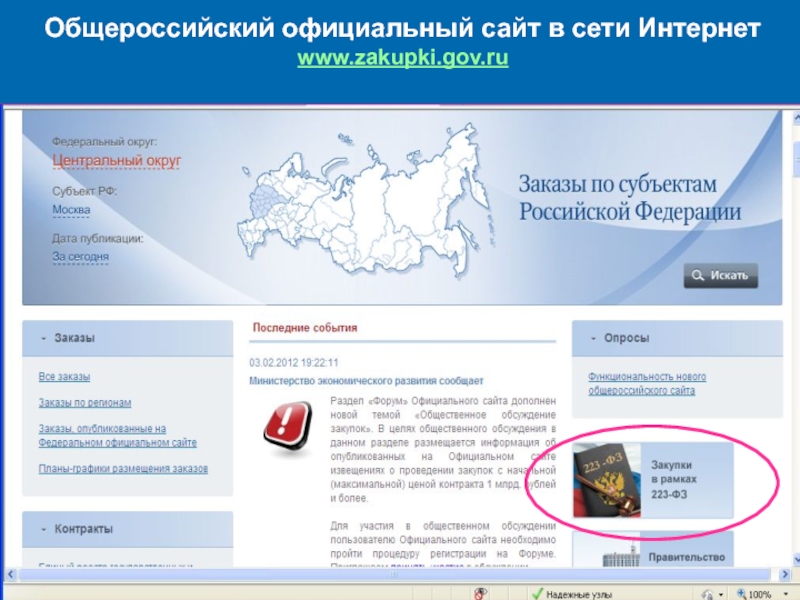Open the dropdown next to protected mode icon
The image size is (800, 600).
[x=721, y=595]
